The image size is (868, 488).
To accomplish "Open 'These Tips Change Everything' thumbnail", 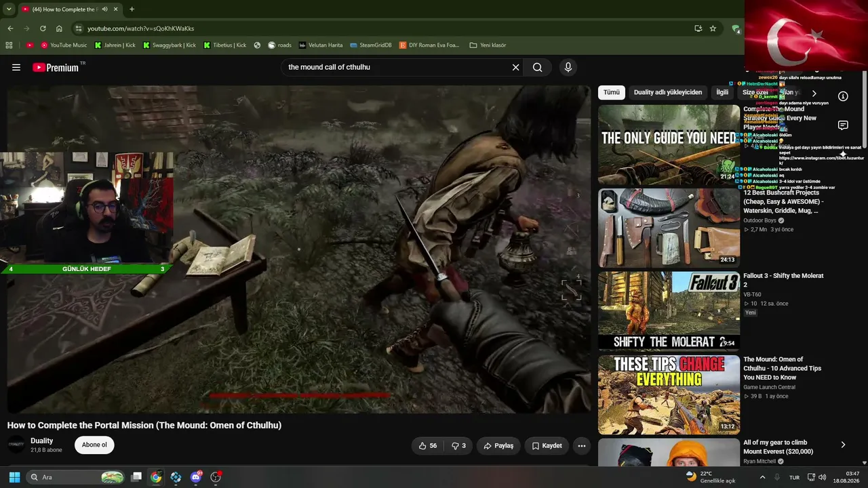I will [669, 394].
